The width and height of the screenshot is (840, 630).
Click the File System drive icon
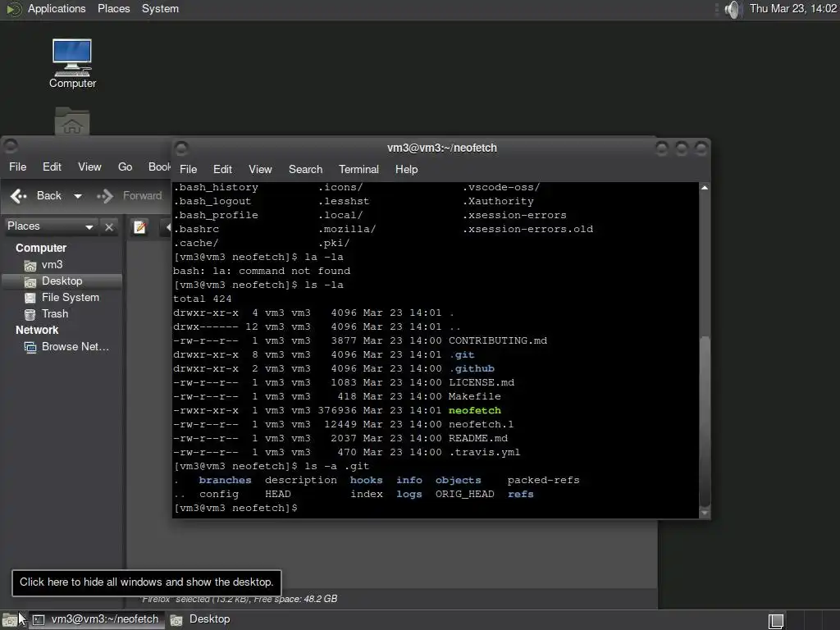click(x=30, y=298)
